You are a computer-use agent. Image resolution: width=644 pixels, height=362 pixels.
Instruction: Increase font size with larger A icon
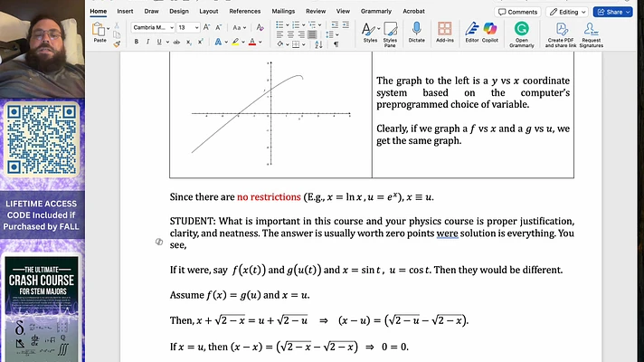206,27
